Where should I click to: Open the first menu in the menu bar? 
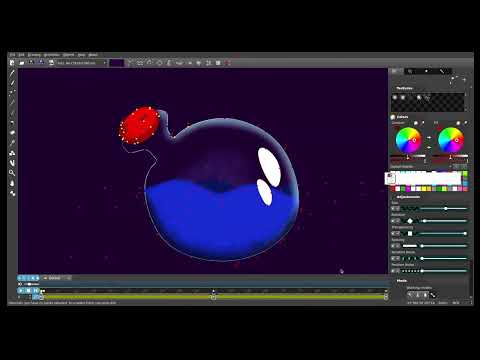tap(12, 55)
